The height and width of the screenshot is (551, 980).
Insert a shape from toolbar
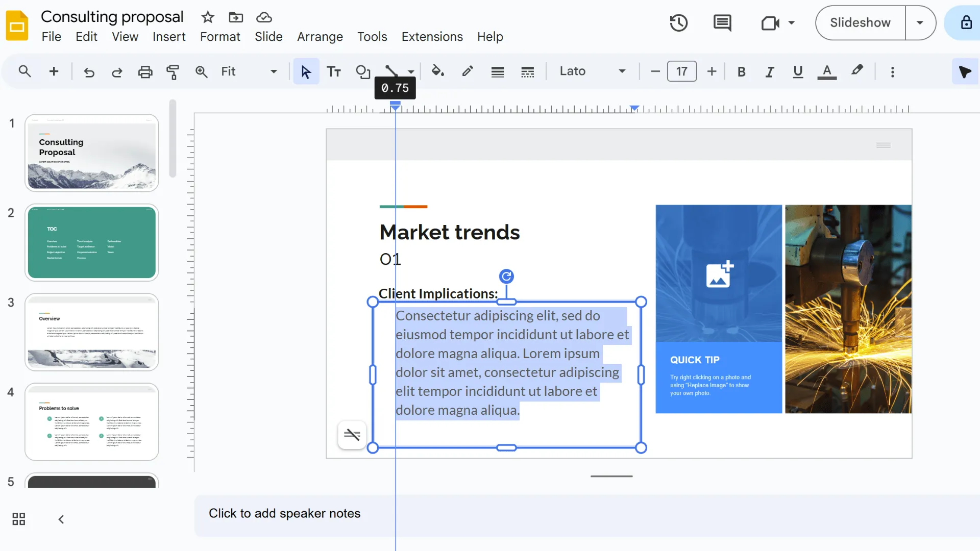[x=363, y=72]
